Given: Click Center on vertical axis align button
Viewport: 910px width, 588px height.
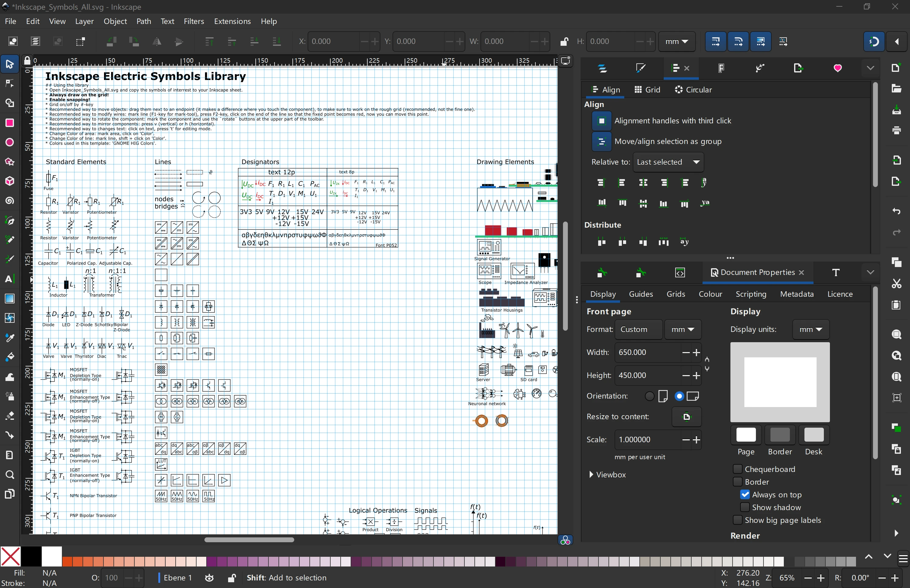Looking at the screenshot, I should [x=643, y=183].
